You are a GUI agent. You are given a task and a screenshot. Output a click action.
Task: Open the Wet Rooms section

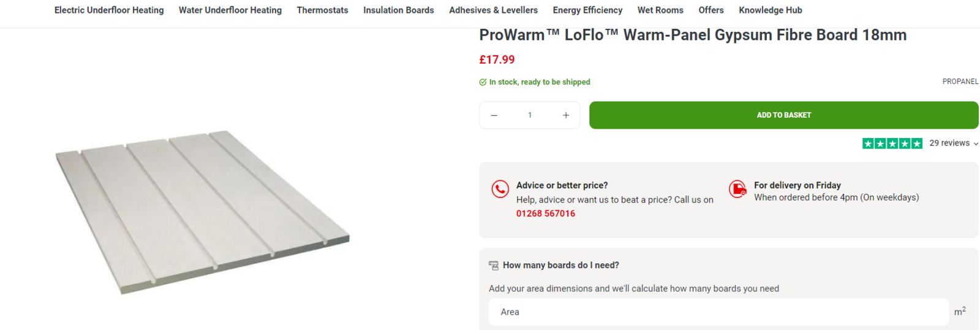coord(660,10)
